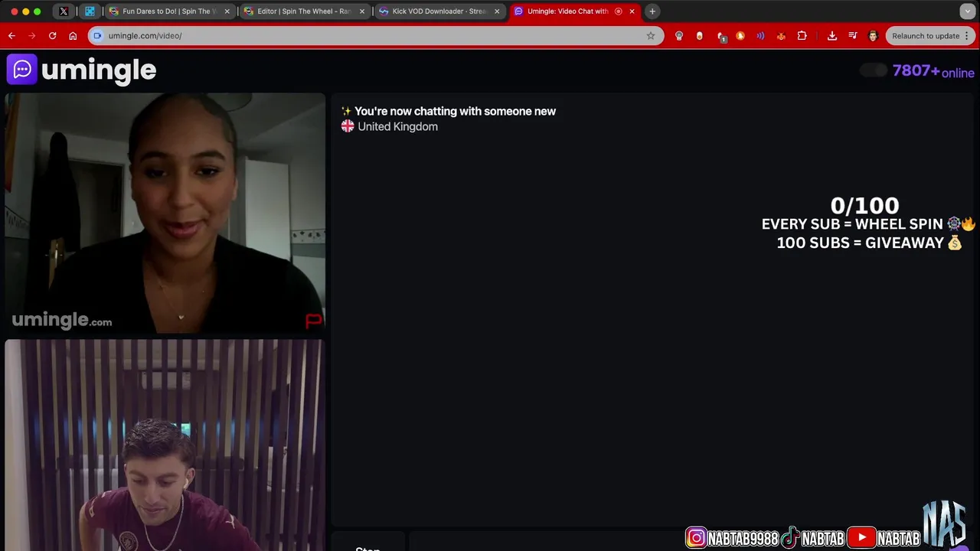Close the Editor Spin The Wheel tab
This screenshot has width=980, height=551.
tap(362, 11)
